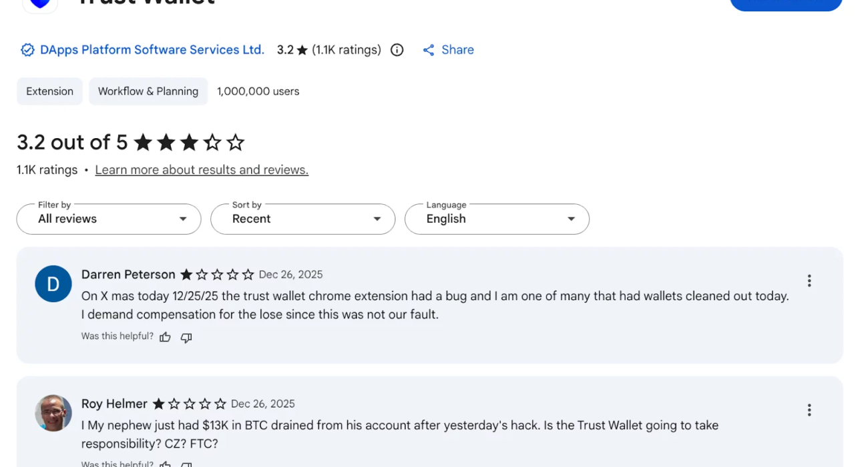This screenshot has width=868, height=467.
Task: Open Learn more about results and reviews
Action: pos(202,170)
